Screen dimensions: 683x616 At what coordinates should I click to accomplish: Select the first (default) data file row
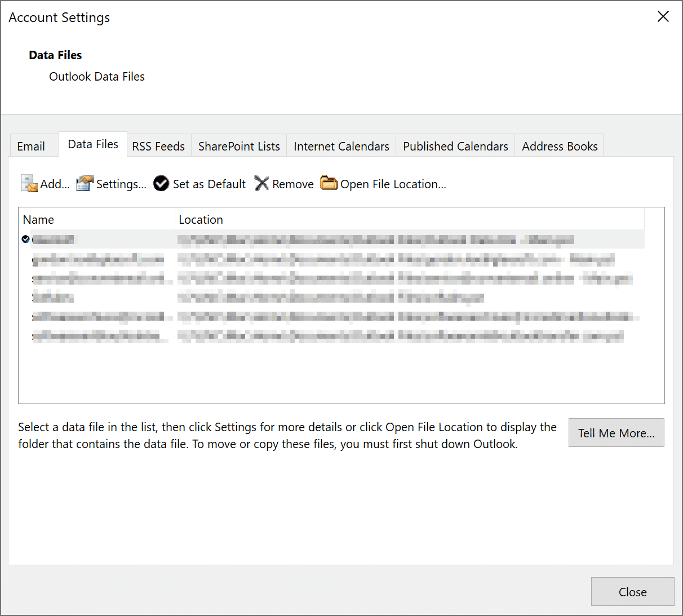pos(332,239)
